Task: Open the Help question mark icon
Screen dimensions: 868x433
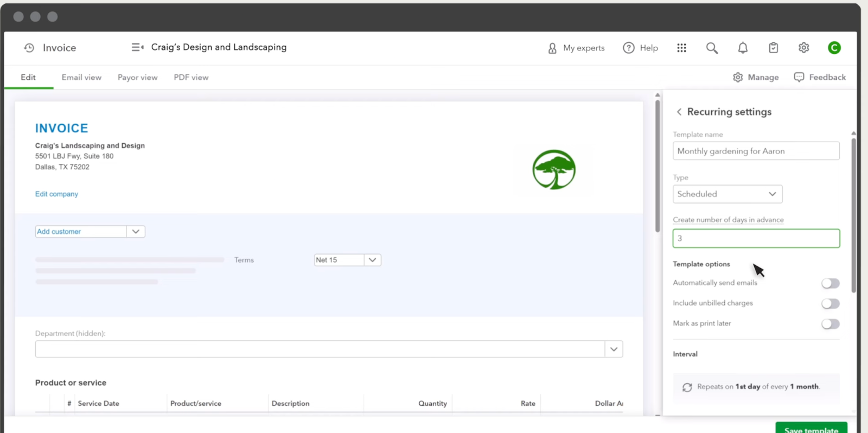Action: 629,48
